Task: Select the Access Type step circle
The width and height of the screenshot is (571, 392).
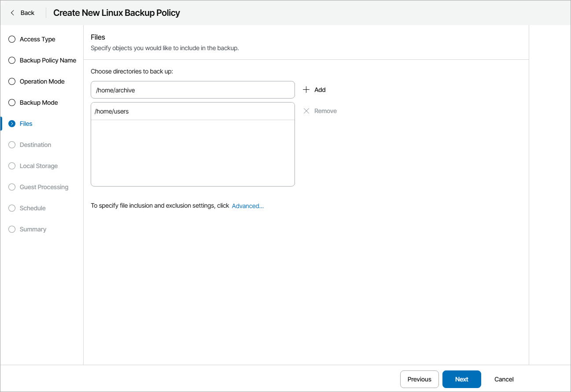Action: pyautogui.click(x=12, y=39)
